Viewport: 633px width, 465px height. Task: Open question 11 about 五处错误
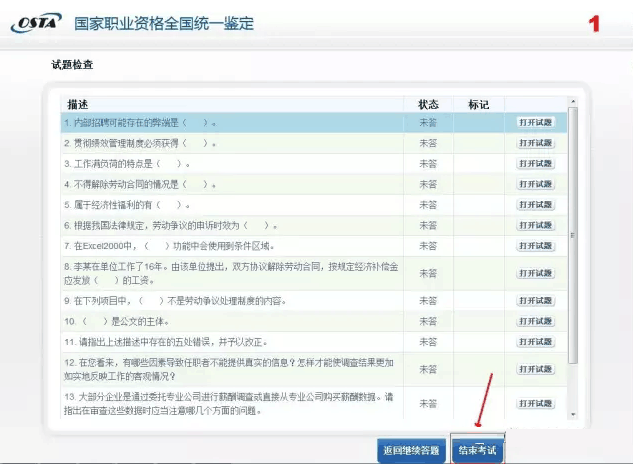click(535, 342)
